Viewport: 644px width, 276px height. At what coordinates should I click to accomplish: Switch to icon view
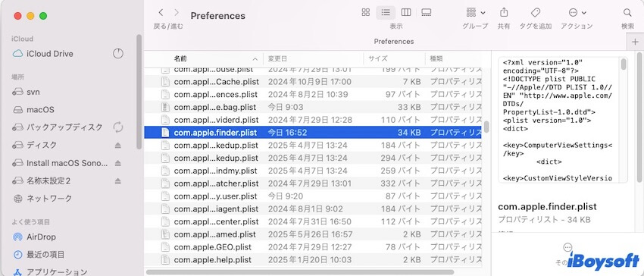365,12
